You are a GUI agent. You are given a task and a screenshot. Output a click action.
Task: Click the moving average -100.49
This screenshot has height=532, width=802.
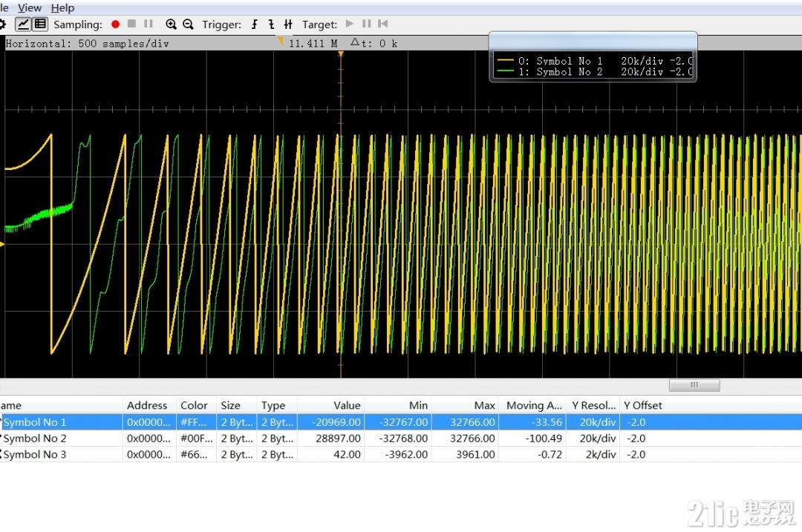[544, 439]
